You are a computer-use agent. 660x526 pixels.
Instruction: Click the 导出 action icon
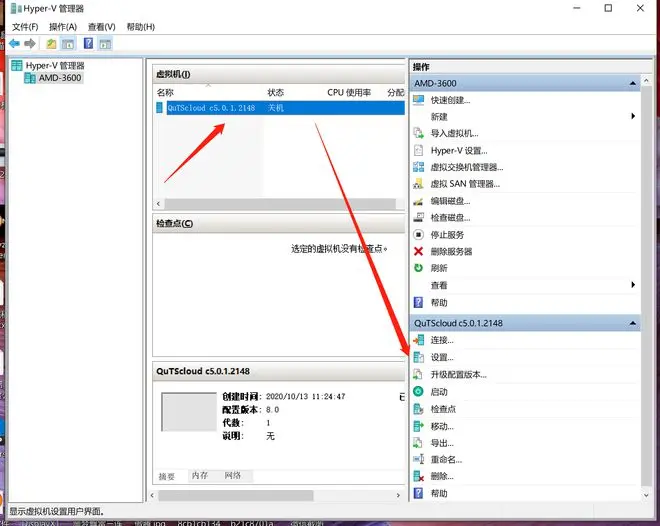click(418, 443)
